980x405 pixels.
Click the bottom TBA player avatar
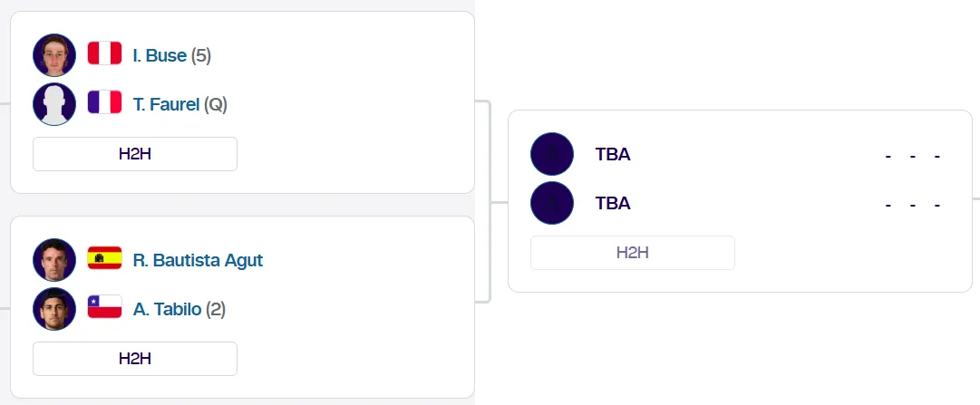[552, 203]
